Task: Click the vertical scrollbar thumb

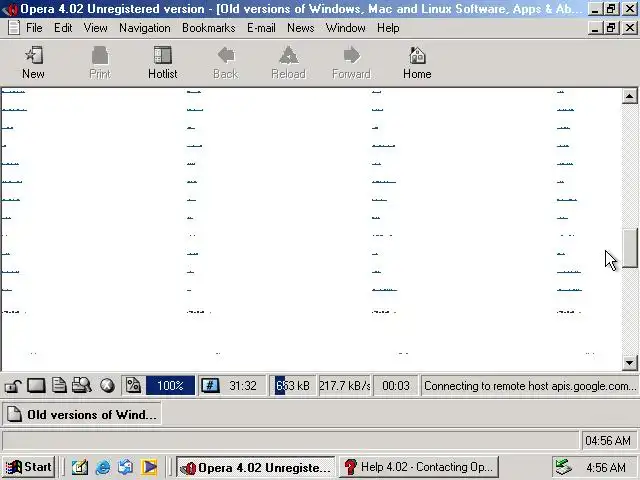Action: 630,248
